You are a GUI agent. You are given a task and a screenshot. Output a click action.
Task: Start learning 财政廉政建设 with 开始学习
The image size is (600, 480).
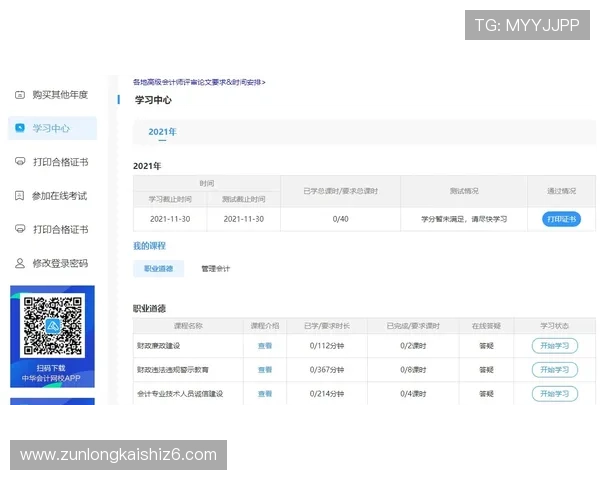tap(554, 346)
